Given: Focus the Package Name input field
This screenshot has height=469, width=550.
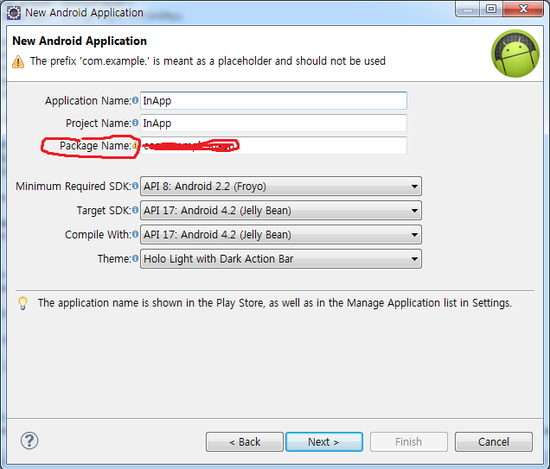Looking at the screenshot, I should point(274,146).
